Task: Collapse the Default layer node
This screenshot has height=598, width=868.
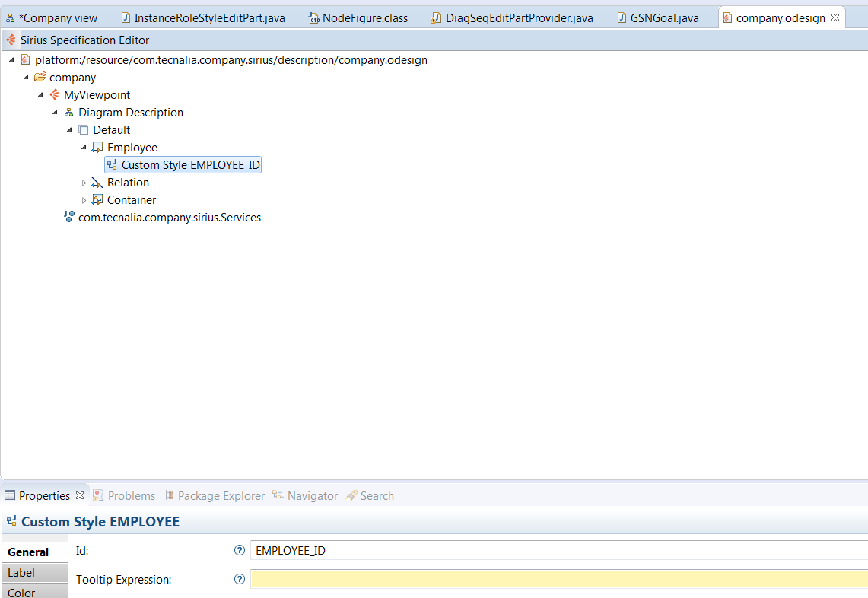Action: [x=69, y=129]
